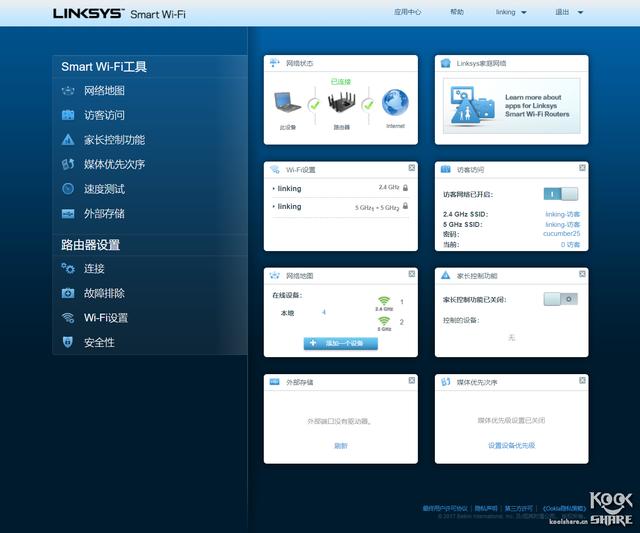Click the router image in 网络状态 widget
The width and height of the screenshot is (640, 533).
341,102
